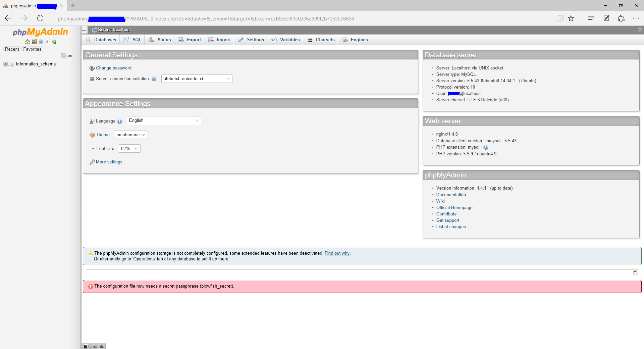Image resolution: width=644 pixels, height=349 pixels.
Task: Click the left arrow to hide the navigation panel
Action: pyautogui.click(x=84, y=30)
